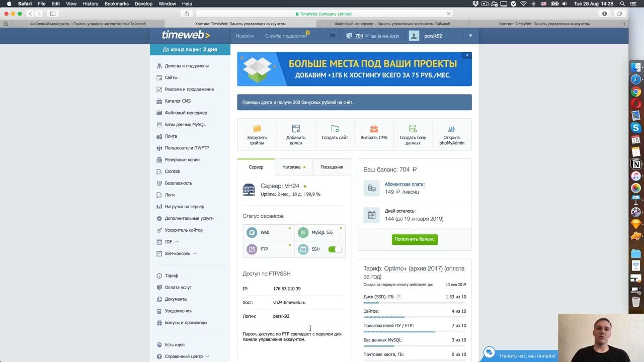This screenshot has width=644, height=362.
Task: Click the Нагрузка на сервер sidebar icon
Action: pyautogui.click(x=159, y=207)
